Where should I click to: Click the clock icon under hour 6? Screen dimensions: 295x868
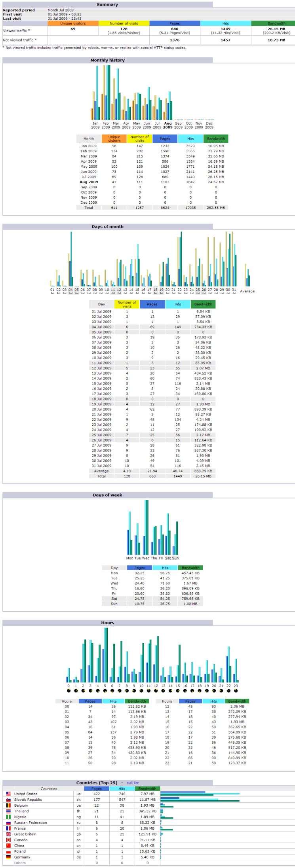tap(112, 691)
